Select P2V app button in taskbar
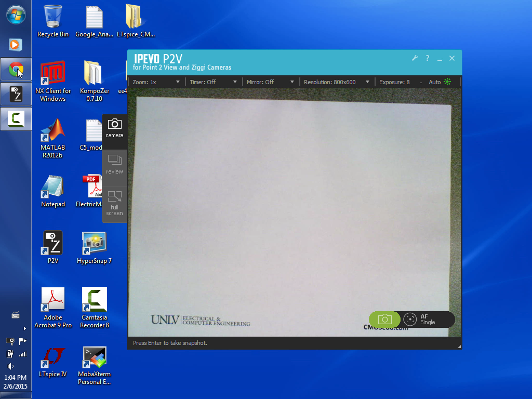This screenshot has width=532, height=399. click(16, 94)
